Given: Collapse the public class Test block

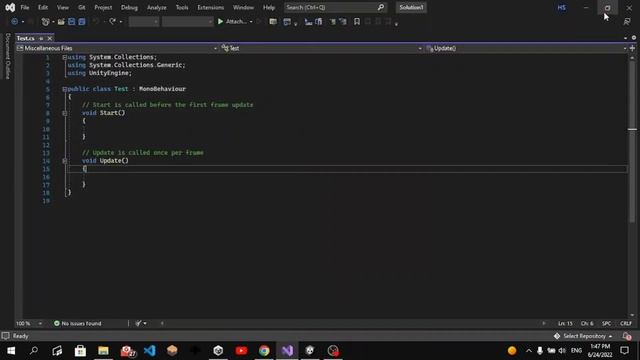Looking at the screenshot, I should [64, 89].
